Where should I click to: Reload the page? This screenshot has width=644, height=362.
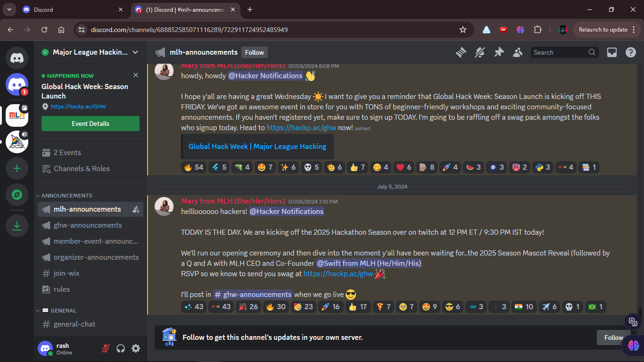(44, 30)
